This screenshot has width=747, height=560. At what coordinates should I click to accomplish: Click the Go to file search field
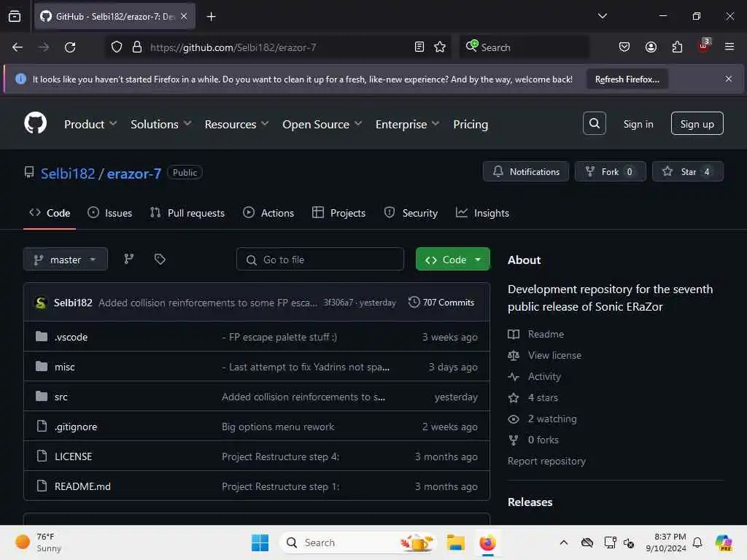point(320,260)
